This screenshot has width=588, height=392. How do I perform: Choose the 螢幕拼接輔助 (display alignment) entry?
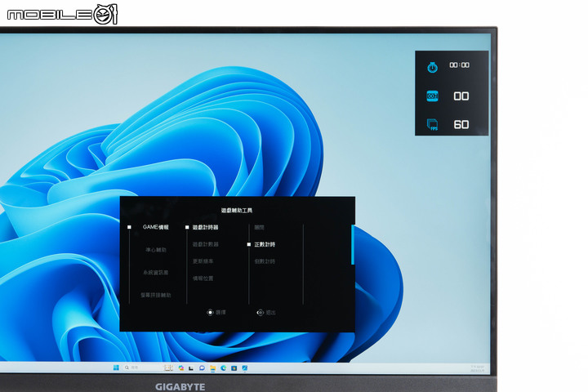[156, 295]
